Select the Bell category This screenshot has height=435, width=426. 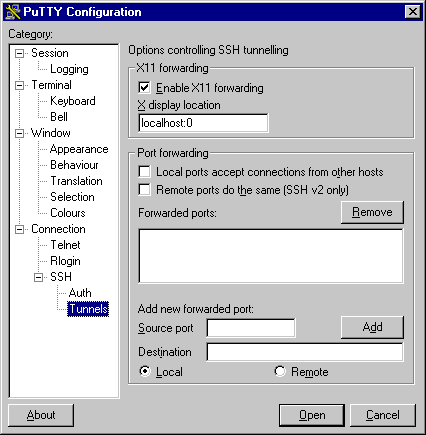click(59, 117)
